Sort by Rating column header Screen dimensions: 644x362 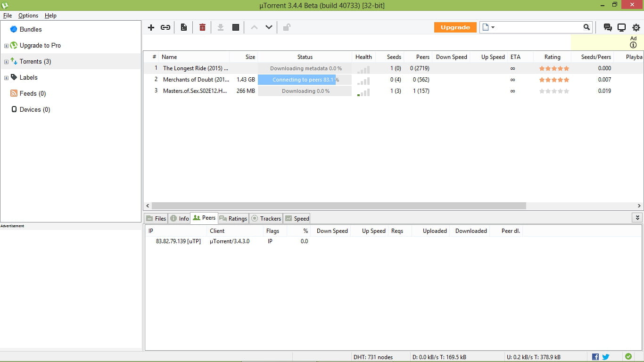point(552,57)
